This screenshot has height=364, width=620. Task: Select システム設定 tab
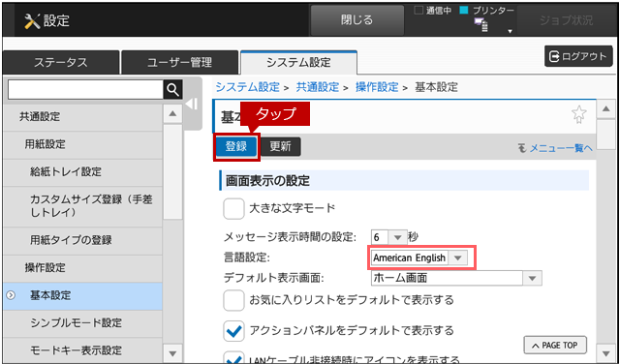[x=298, y=63]
